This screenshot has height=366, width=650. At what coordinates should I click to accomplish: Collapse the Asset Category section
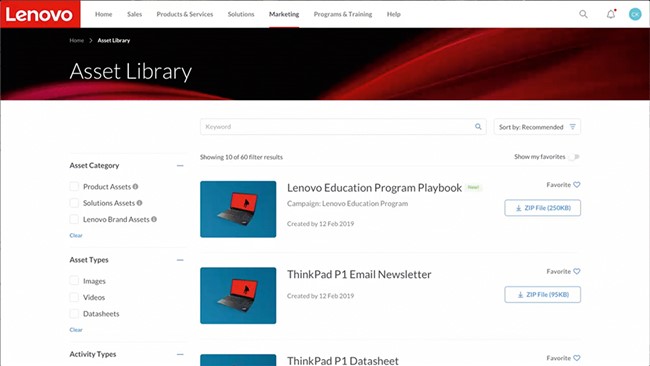click(180, 165)
